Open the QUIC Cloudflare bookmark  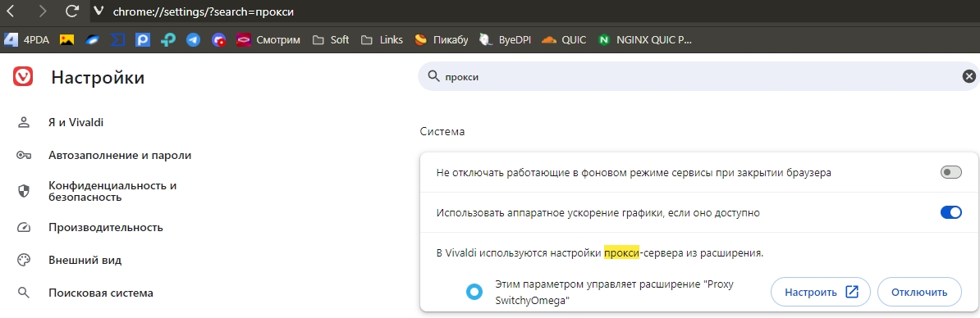[564, 40]
